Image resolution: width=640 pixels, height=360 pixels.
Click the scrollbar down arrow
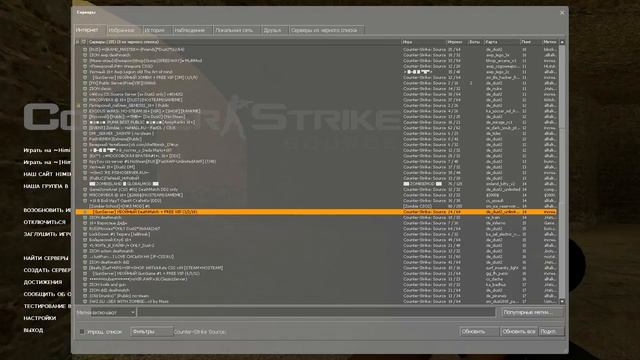point(562,301)
